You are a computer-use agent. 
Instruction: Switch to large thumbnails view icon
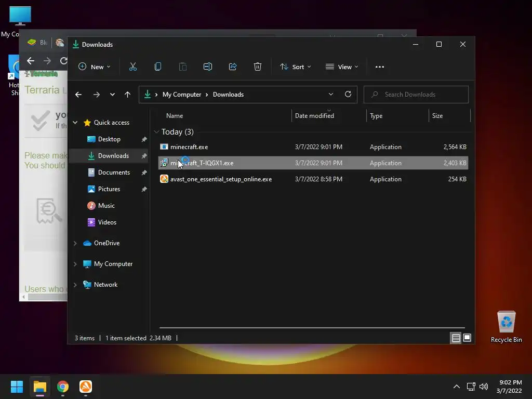click(467, 338)
